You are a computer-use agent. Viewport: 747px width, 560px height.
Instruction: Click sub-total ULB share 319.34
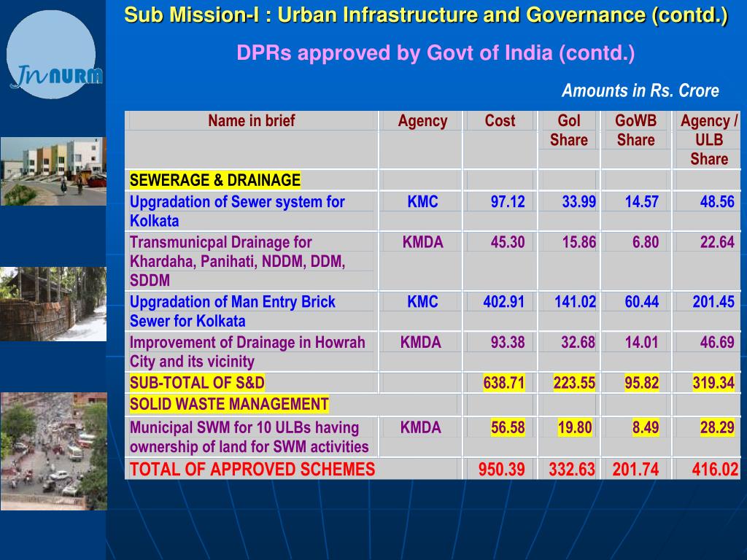click(x=713, y=383)
